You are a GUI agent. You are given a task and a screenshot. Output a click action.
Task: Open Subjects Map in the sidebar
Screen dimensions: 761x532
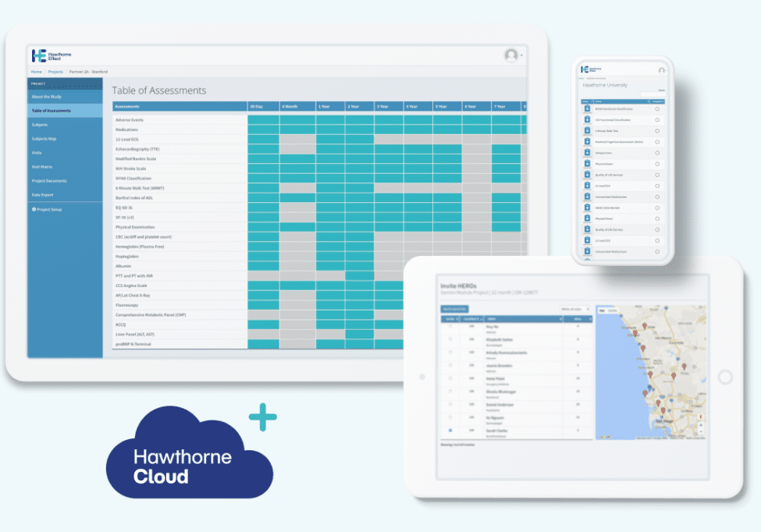[65, 139]
